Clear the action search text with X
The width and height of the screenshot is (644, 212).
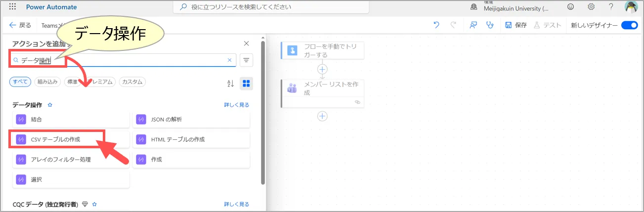pos(229,60)
